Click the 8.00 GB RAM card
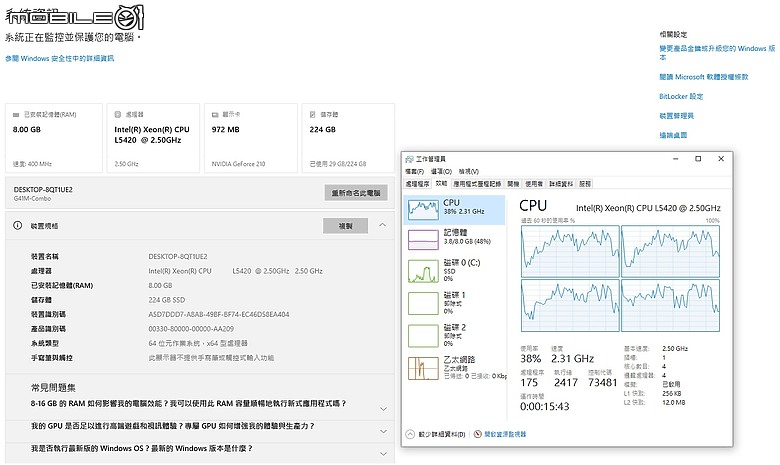Viewport: 780px width, 465px height. (x=54, y=138)
